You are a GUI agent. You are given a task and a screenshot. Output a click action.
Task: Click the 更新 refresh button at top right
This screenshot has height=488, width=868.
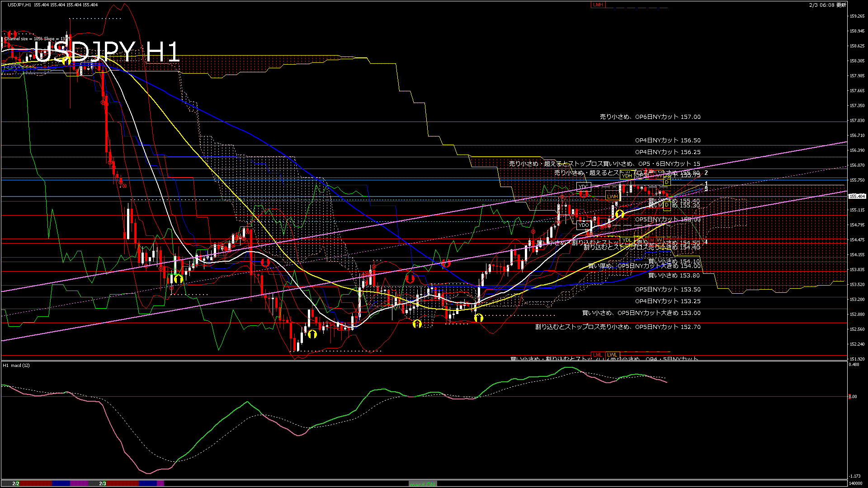(x=841, y=5)
